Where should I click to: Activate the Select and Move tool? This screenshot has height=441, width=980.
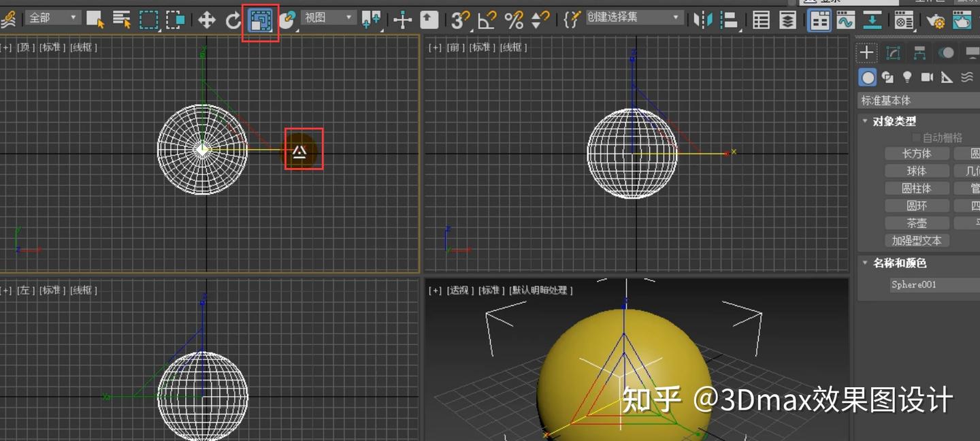[207, 19]
